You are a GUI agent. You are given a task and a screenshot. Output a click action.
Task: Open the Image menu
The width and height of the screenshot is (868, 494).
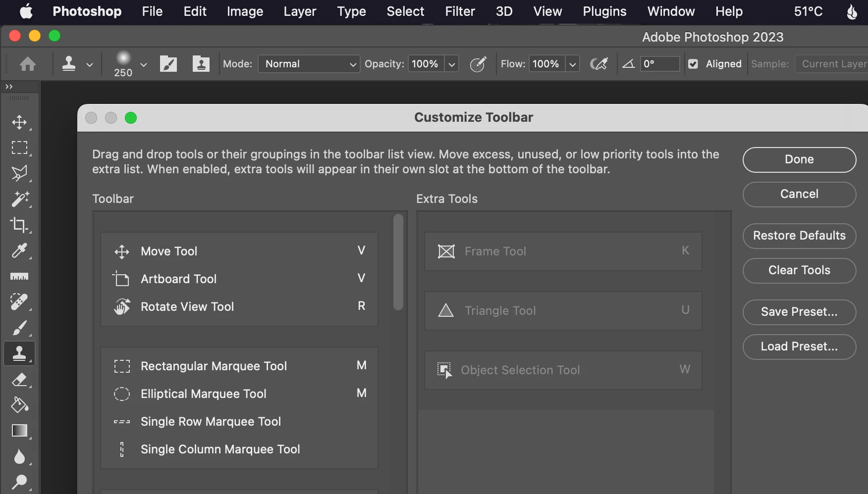point(245,11)
